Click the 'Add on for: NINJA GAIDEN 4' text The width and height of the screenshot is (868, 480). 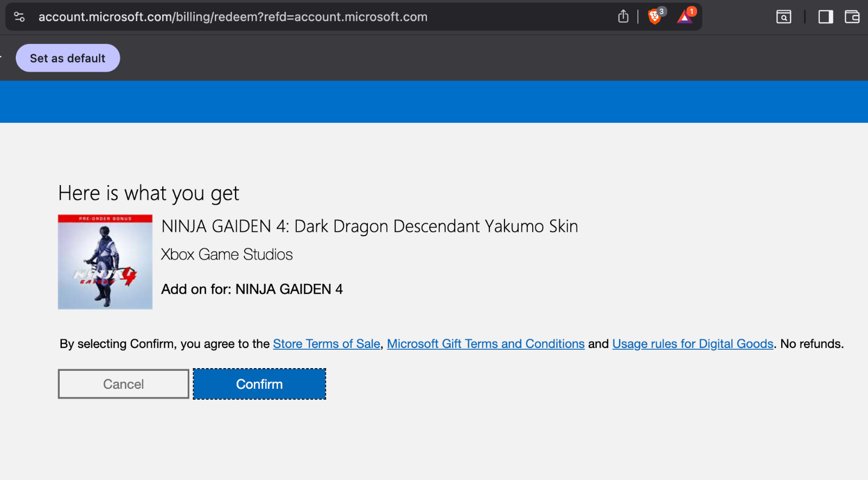[252, 289]
